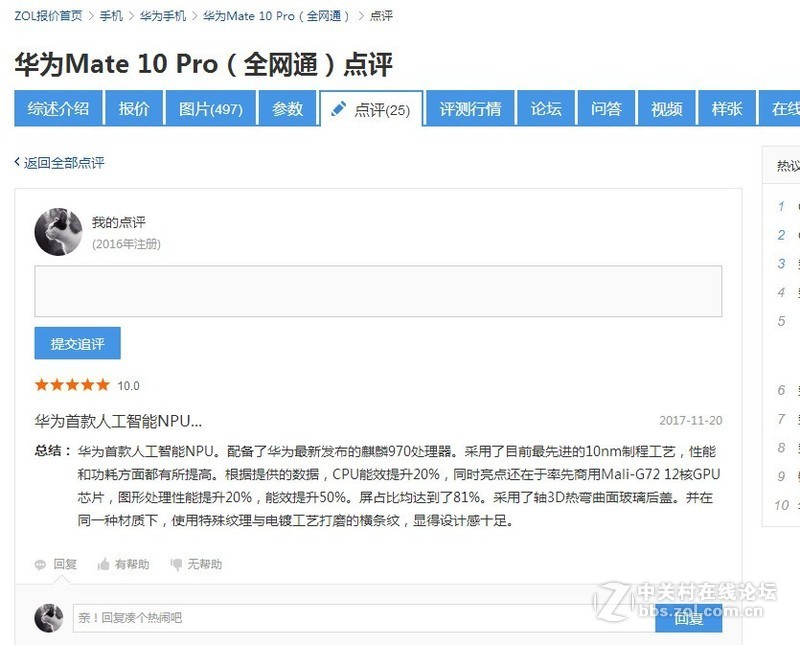The height and width of the screenshot is (645, 800).
Task: Switch to the 图片(497) tab
Action: tap(211, 108)
